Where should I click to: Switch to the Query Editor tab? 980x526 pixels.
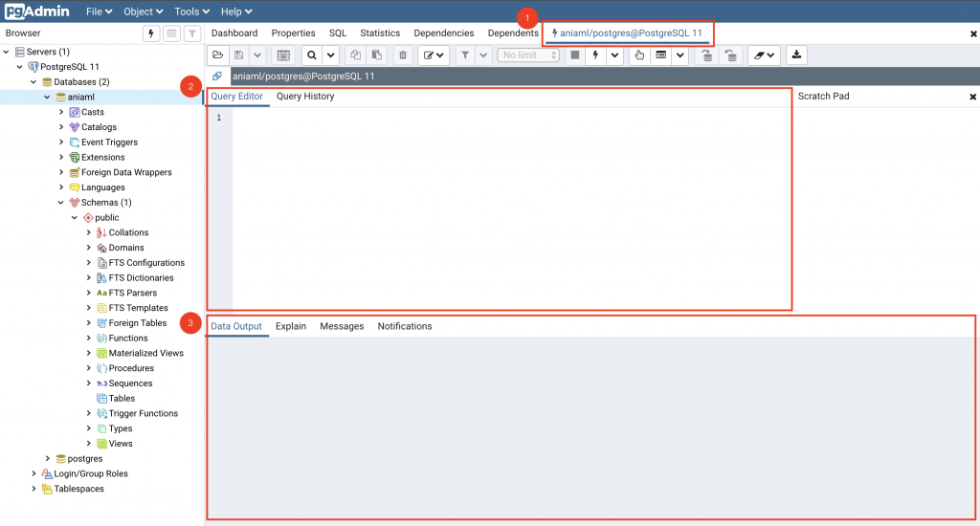click(237, 97)
